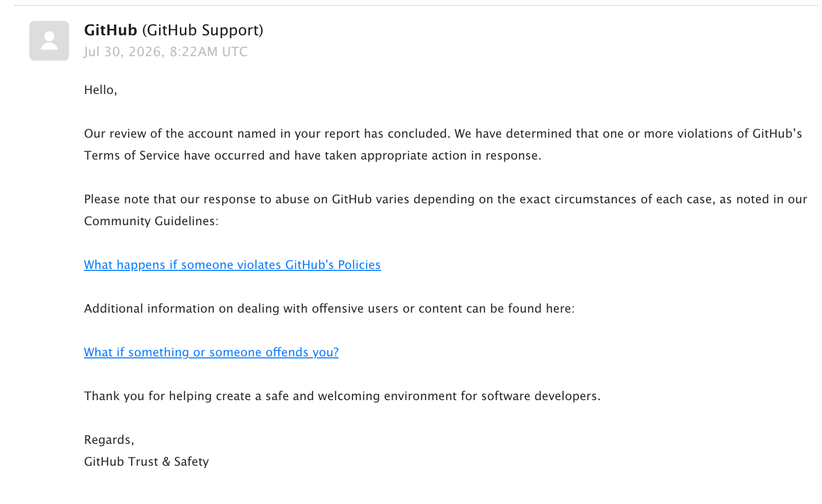Click the 'Community Guidelines:' text
The image size is (822, 504).
click(151, 221)
